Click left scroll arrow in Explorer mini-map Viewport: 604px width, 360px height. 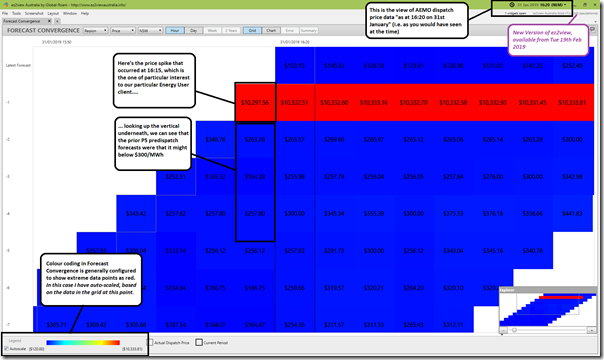[503, 330]
